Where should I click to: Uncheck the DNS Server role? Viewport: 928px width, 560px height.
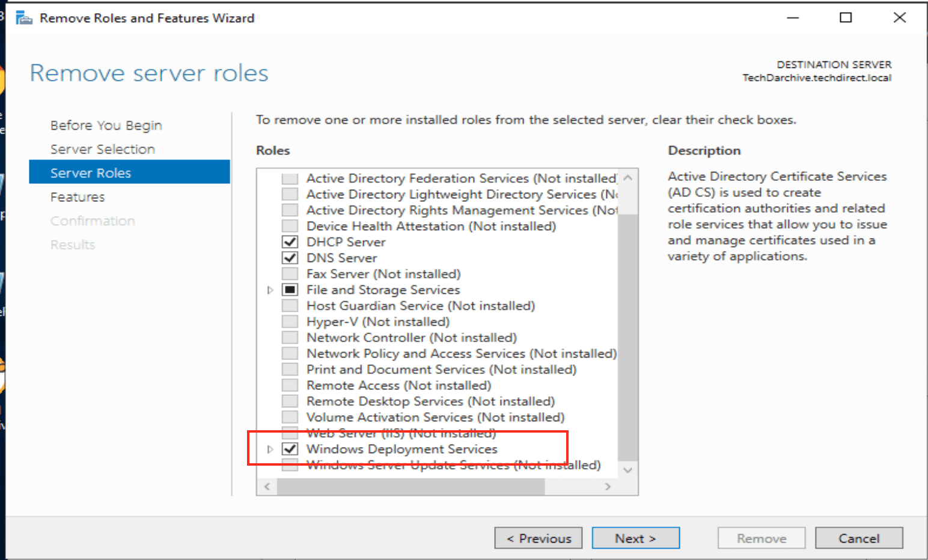tap(290, 258)
